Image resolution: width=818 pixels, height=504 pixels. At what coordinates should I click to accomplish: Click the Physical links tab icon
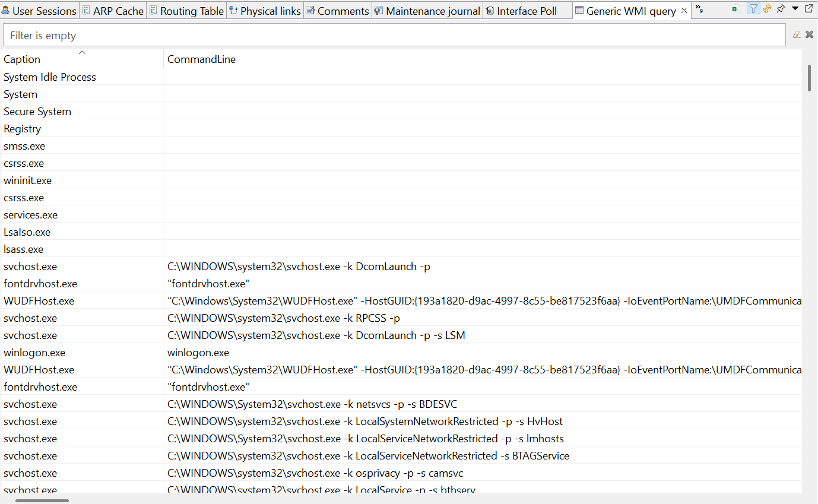pyautogui.click(x=232, y=10)
